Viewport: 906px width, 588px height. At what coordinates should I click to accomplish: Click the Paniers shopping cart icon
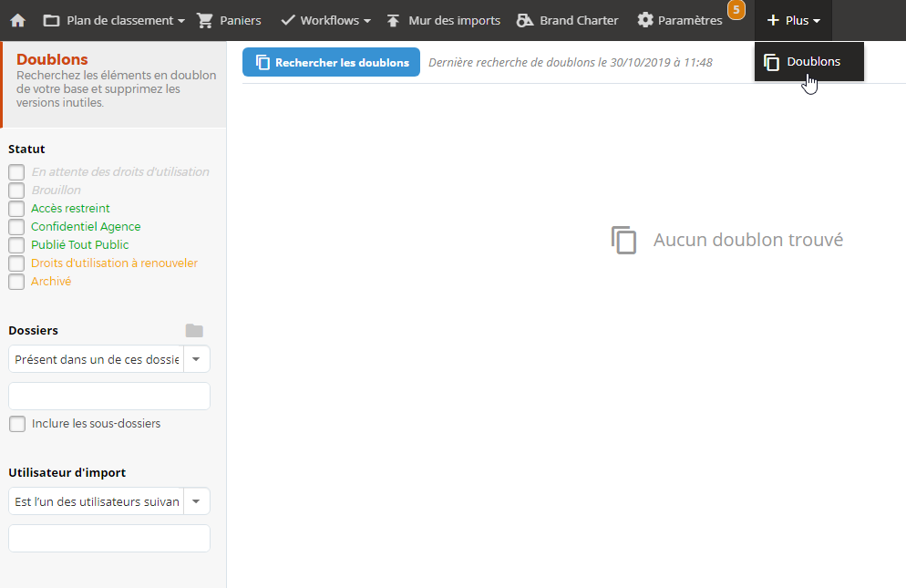(x=204, y=21)
